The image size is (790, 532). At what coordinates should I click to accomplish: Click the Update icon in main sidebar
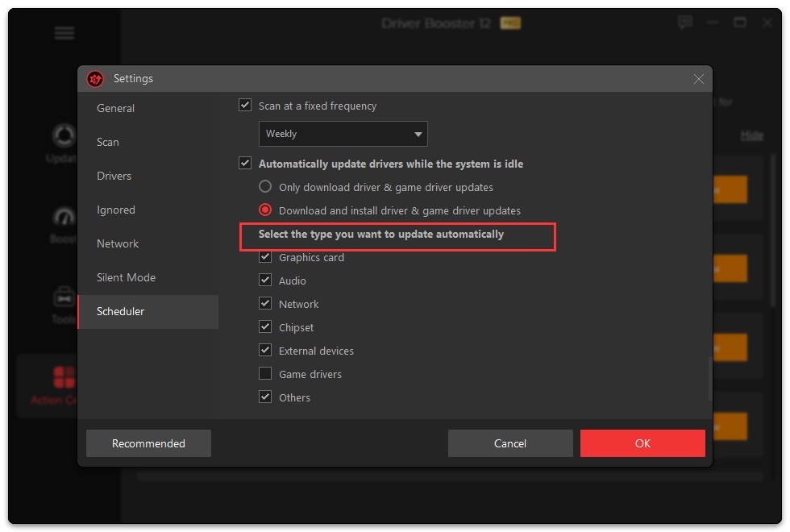coord(64,135)
